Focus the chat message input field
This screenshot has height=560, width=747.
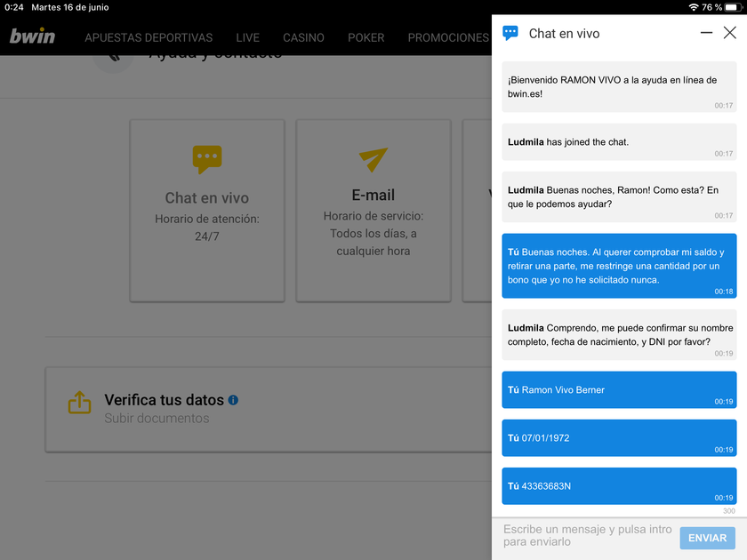coord(588,536)
